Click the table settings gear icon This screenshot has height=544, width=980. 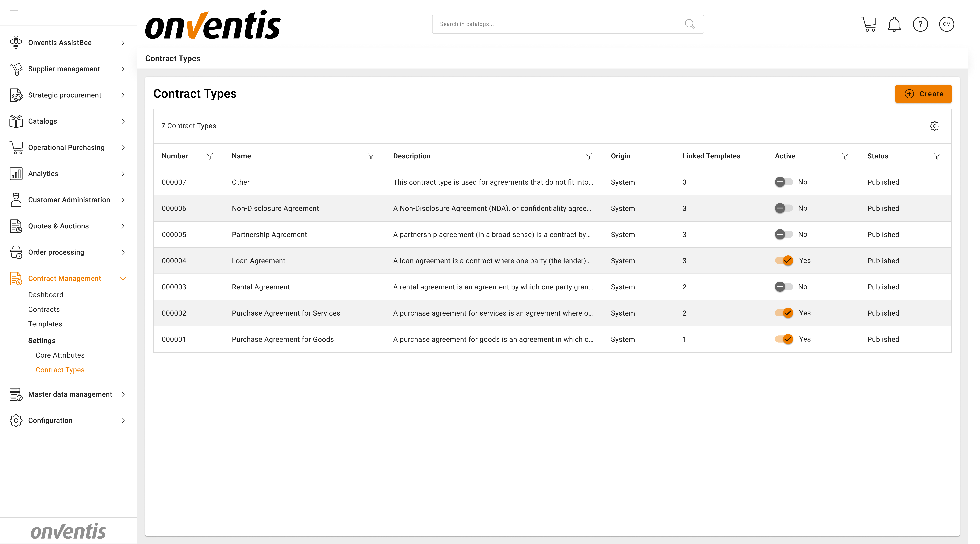(x=934, y=126)
